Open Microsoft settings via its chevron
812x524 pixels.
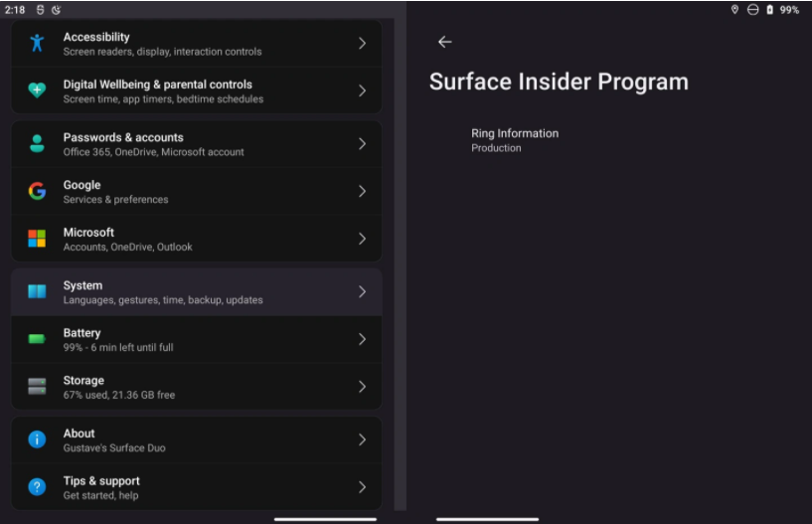(362, 239)
